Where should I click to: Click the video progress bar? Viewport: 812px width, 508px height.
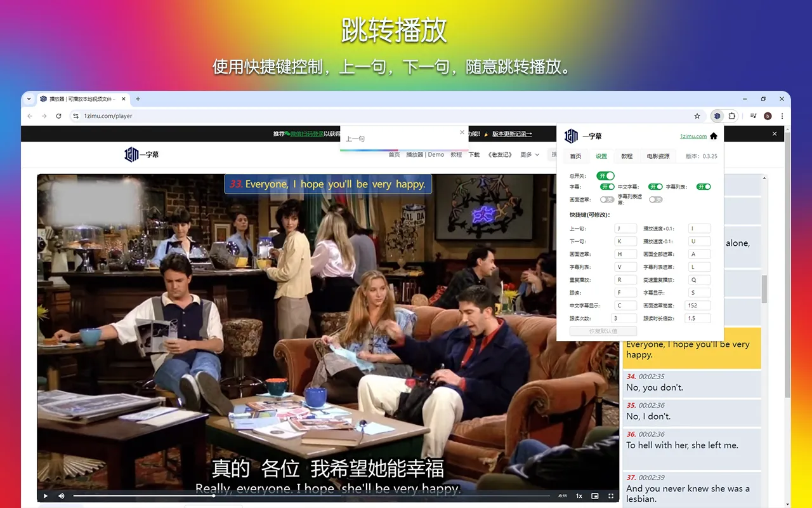311,496
